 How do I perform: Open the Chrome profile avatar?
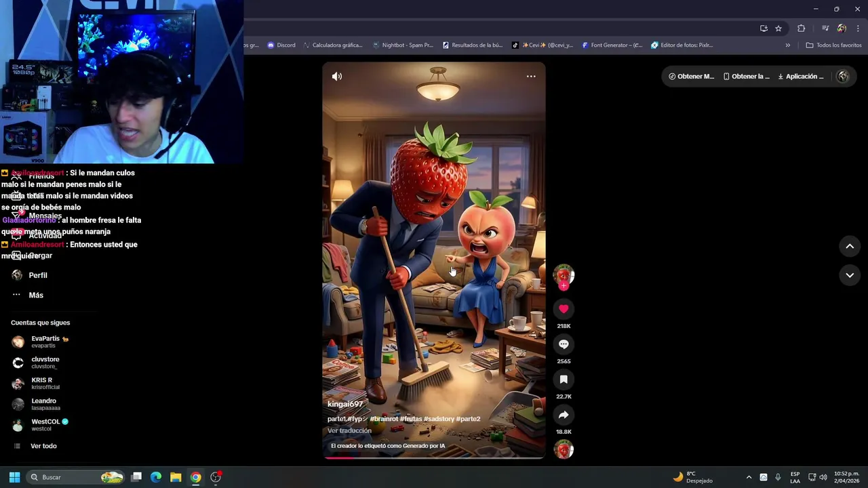tap(842, 28)
